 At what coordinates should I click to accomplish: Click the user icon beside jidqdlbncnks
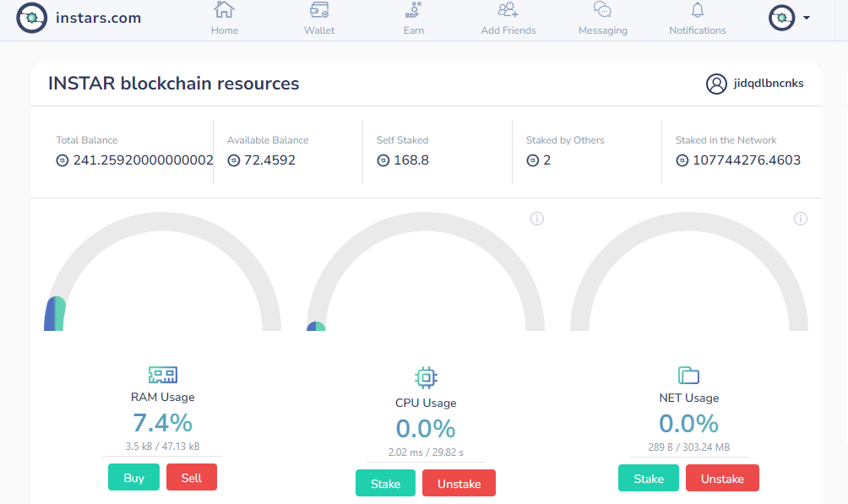[716, 84]
